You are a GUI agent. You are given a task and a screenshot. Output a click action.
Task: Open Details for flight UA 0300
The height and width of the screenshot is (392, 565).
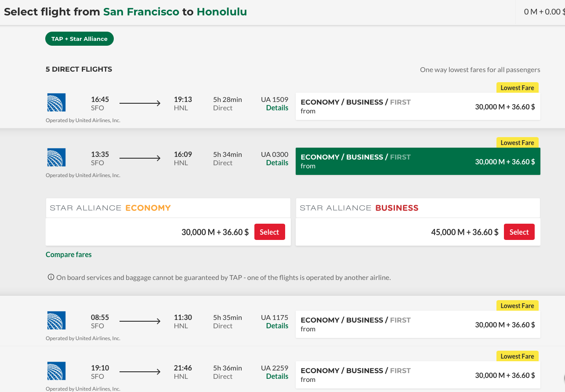tap(277, 163)
